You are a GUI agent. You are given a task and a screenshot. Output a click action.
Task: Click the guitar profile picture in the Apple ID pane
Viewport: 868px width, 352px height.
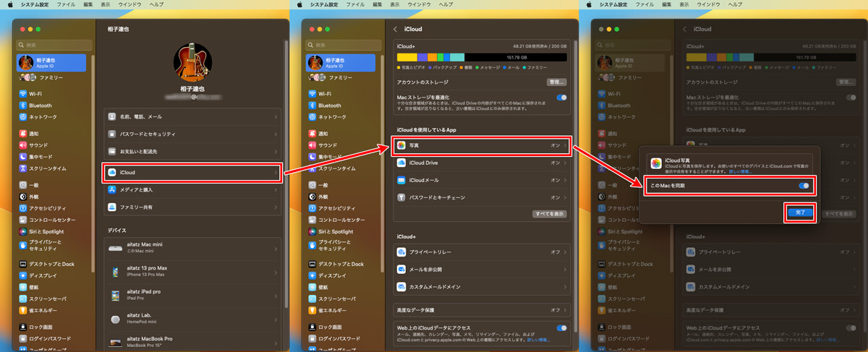[x=192, y=63]
